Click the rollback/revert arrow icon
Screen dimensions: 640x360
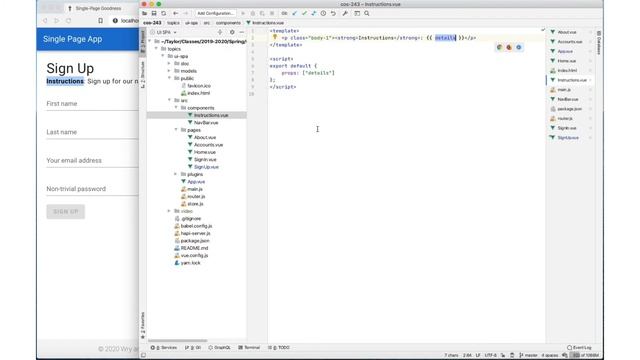[x=333, y=13]
